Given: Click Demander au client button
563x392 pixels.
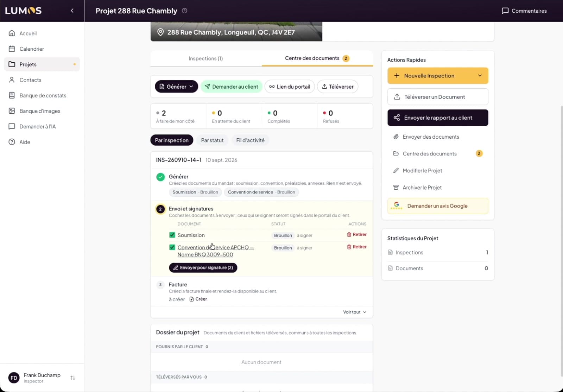Looking at the screenshot, I should [232, 87].
